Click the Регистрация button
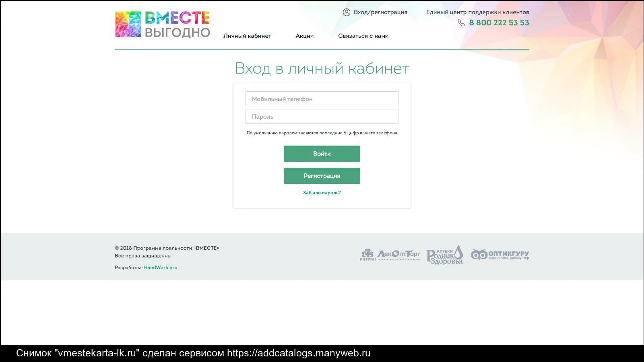 322,176
